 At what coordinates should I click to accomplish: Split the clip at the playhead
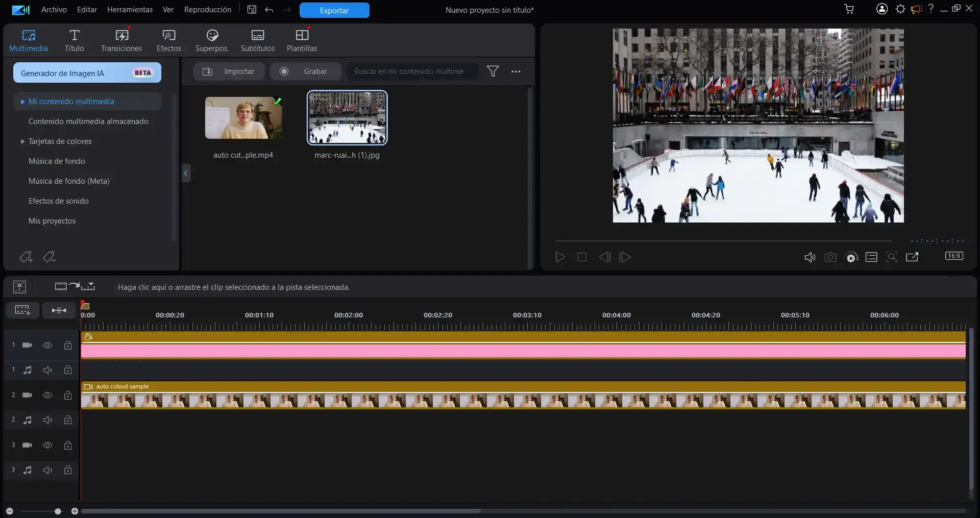click(x=59, y=310)
